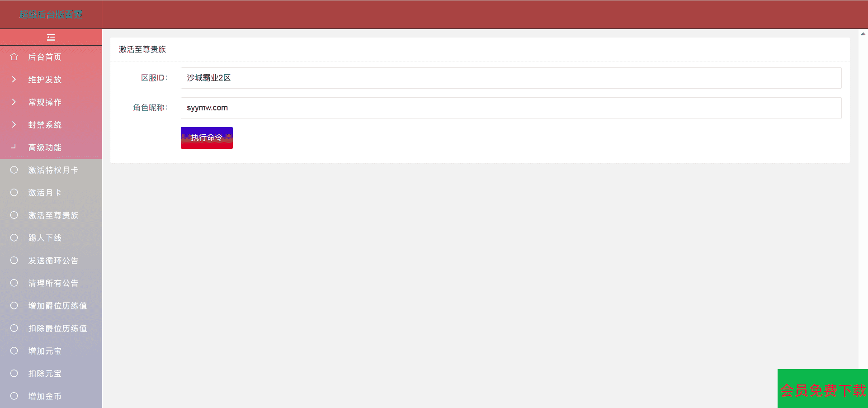Click the home icon beside 后台首页
The width and height of the screenshot is (868, 408).
[x=14, y=57]
